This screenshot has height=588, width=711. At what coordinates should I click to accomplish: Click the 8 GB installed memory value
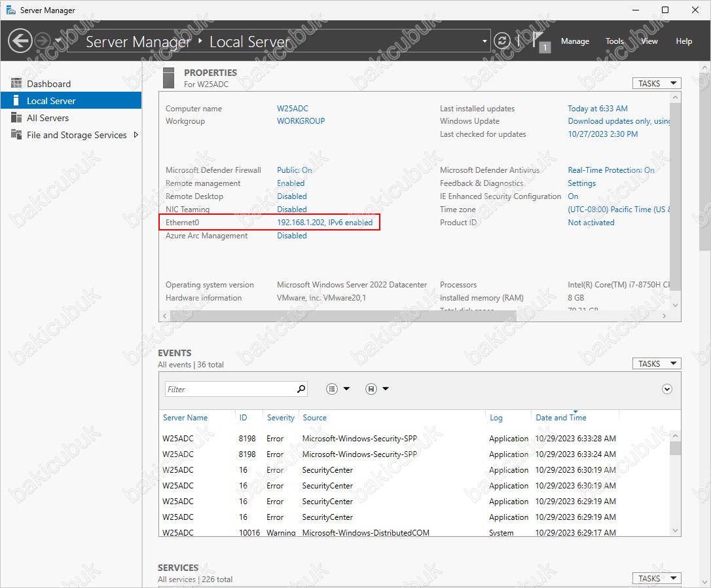(576, 298)
